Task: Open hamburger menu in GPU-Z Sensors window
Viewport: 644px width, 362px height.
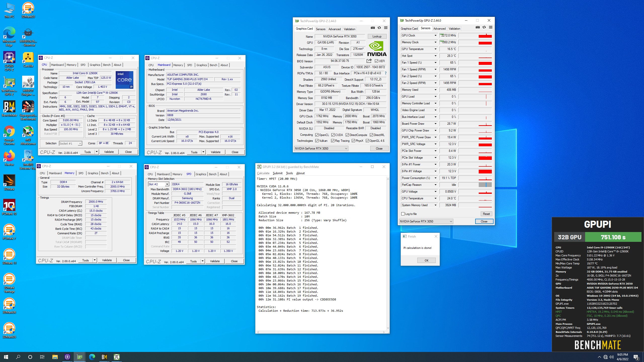Action: click(x=491, y=27)
